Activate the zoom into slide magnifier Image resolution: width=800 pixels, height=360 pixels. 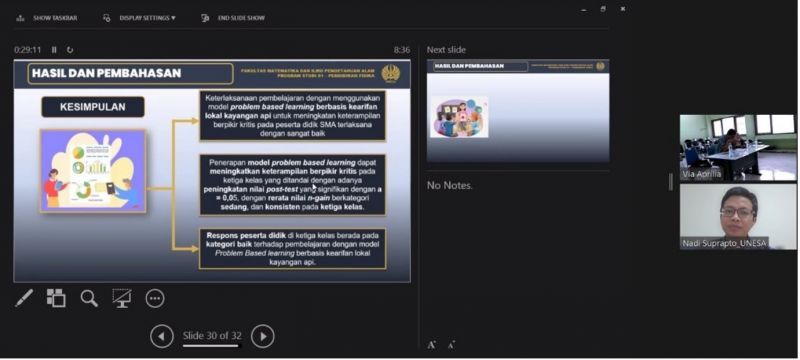(x=89, y=298)
